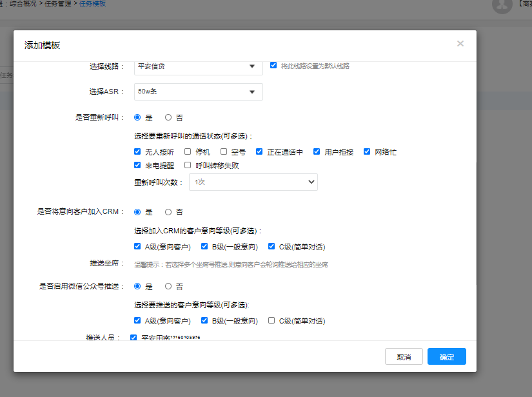Uncheck the 用户拒接 checkbox
The height and width of the screenshot is (397, 532).
coord(317,151)
